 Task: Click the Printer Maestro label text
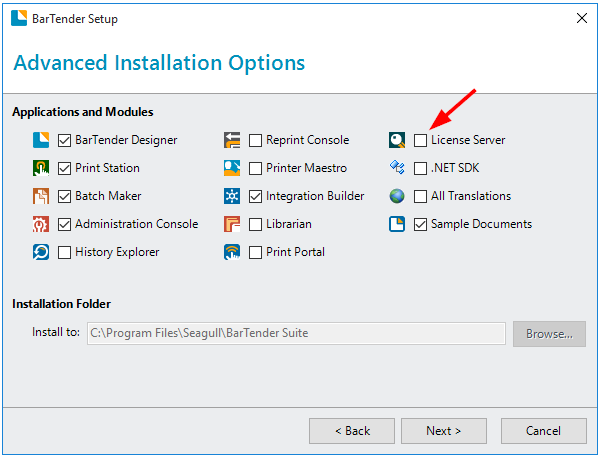[307, 168]
